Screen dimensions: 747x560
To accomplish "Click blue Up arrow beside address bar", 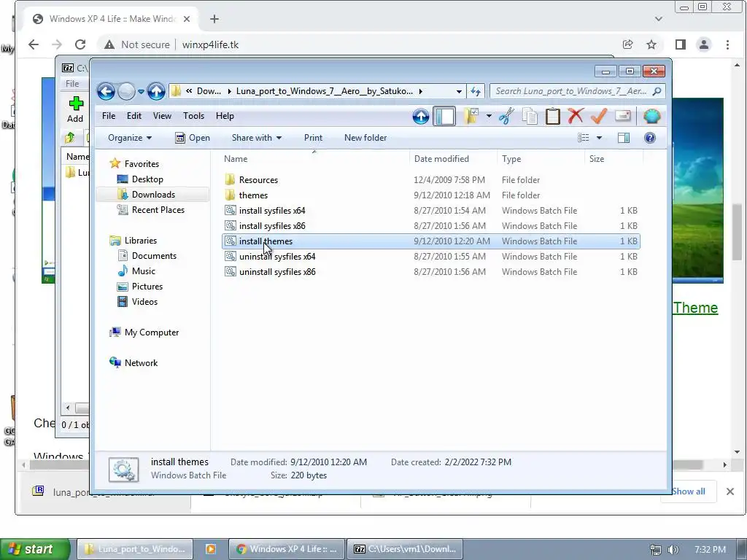I will coord(156,91).
